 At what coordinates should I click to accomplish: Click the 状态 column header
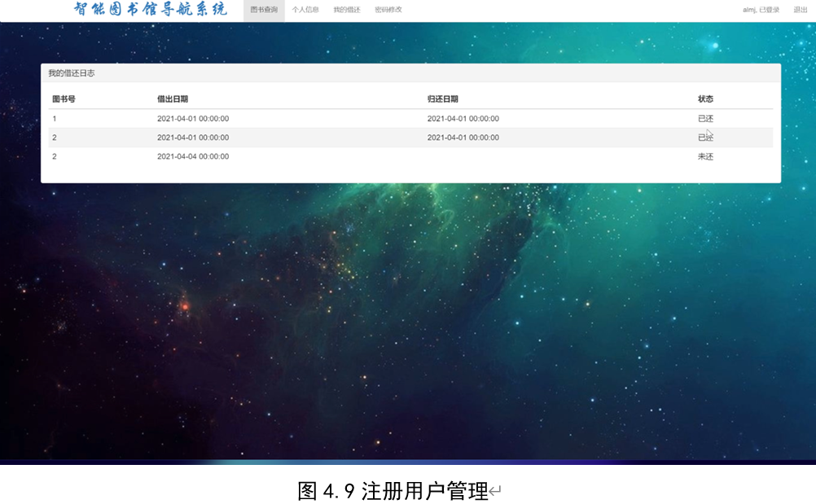tap(705, 99)
